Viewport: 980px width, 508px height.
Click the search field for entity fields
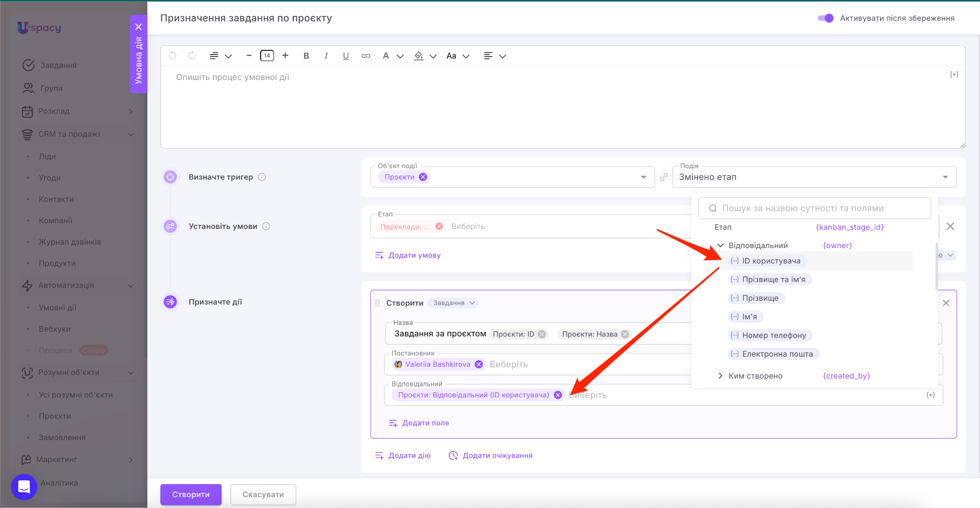click(814, 208)
